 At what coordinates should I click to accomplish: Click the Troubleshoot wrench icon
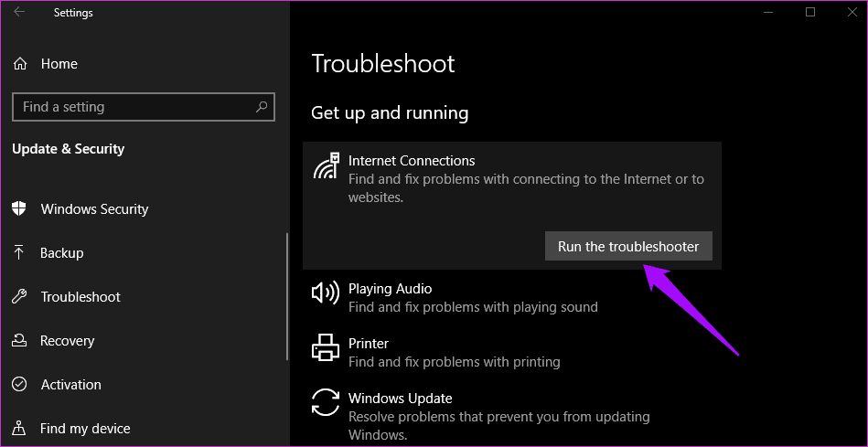(19, 296)
